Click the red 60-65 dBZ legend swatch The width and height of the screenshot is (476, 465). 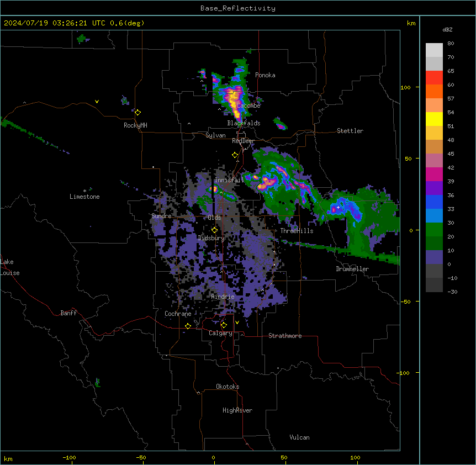tap(434, 77)
